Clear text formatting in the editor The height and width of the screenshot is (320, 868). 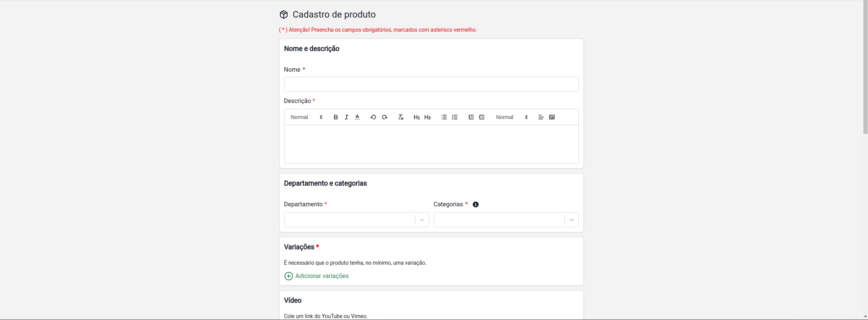pos(401,117)
